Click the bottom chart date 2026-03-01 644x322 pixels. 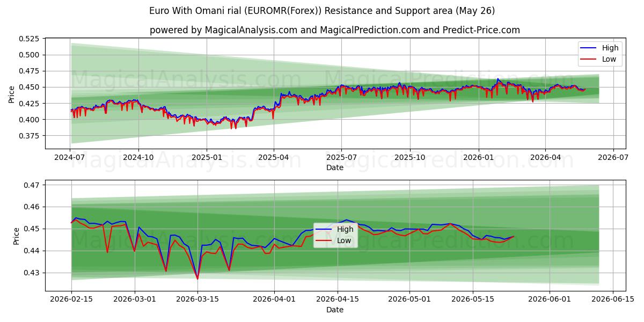135,301
